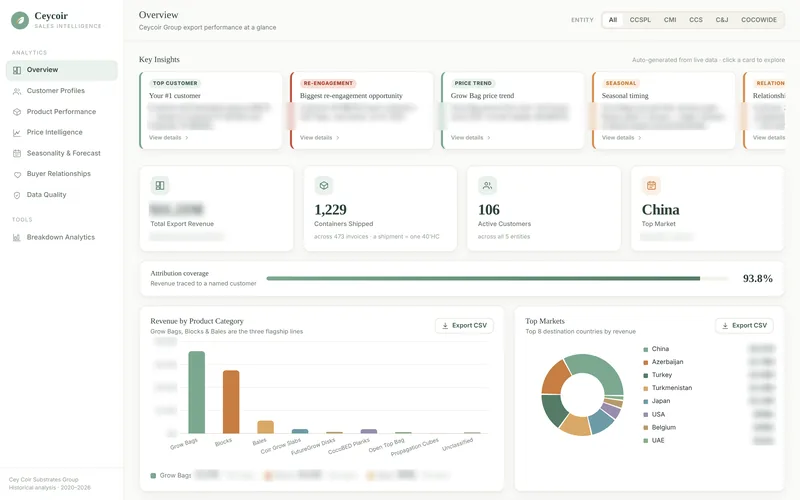Select the CCS entity filter
Viewport: 800px width, 500px height.
[695, 20]
